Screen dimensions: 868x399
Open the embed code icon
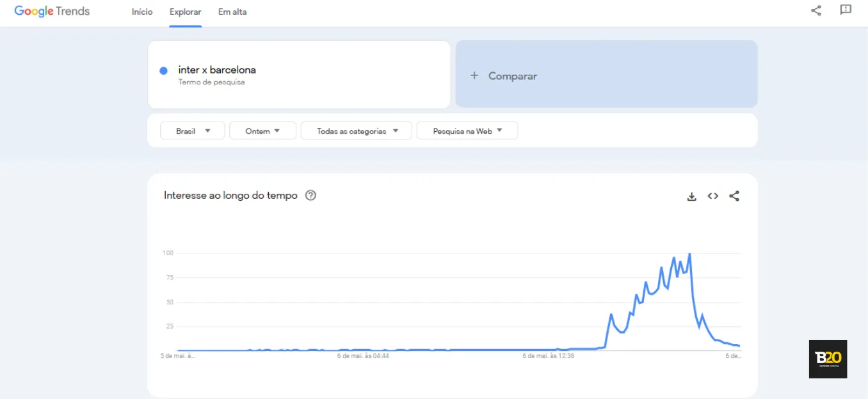[713, 196]
